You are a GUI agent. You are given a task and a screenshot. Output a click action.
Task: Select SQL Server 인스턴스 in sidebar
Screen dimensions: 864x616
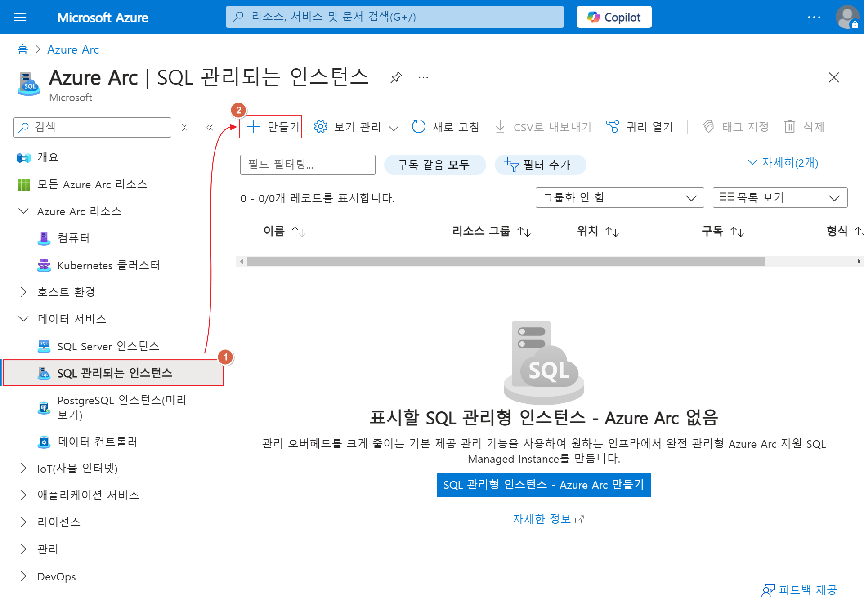pyautogui.click(x=108, y=346)
